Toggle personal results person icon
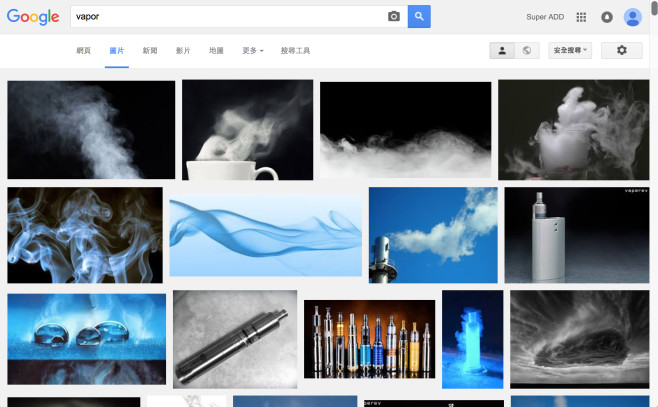The image size is (658, 407). [502, 50]
